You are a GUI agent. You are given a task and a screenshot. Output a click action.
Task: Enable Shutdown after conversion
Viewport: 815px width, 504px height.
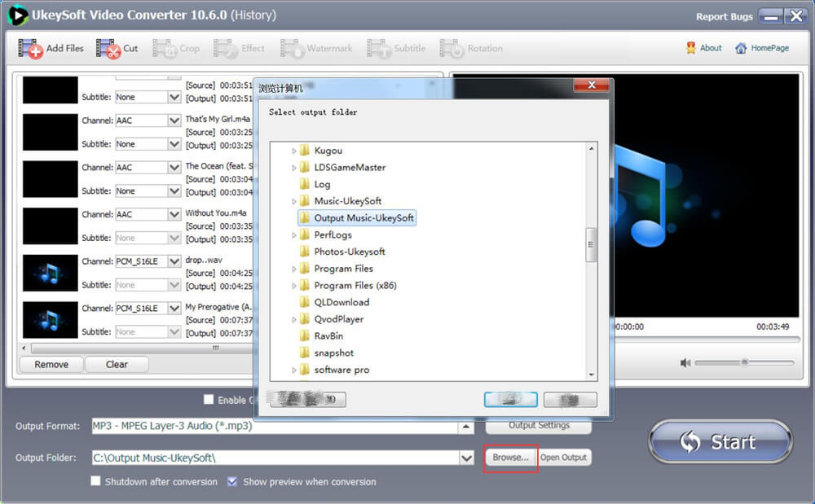[x=95, y=481]
